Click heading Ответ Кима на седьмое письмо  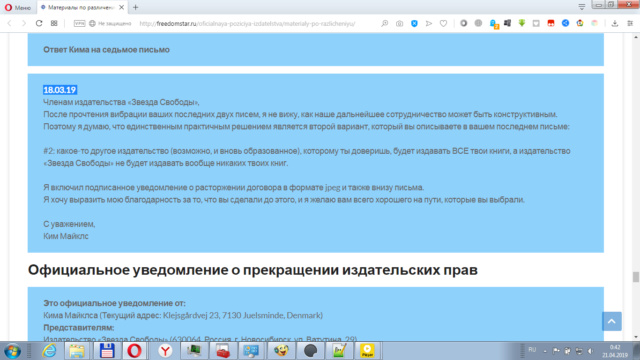[x=106, y=50]
